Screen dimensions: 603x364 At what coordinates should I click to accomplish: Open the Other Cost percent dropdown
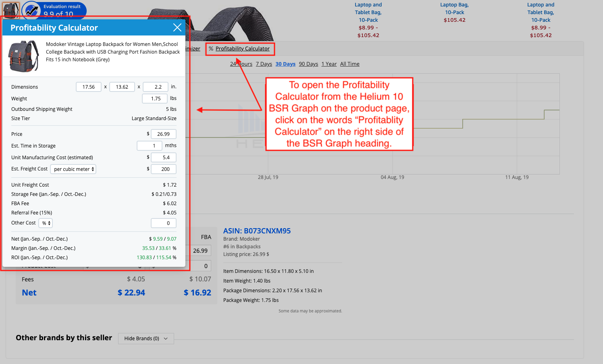tap(45, 223)
